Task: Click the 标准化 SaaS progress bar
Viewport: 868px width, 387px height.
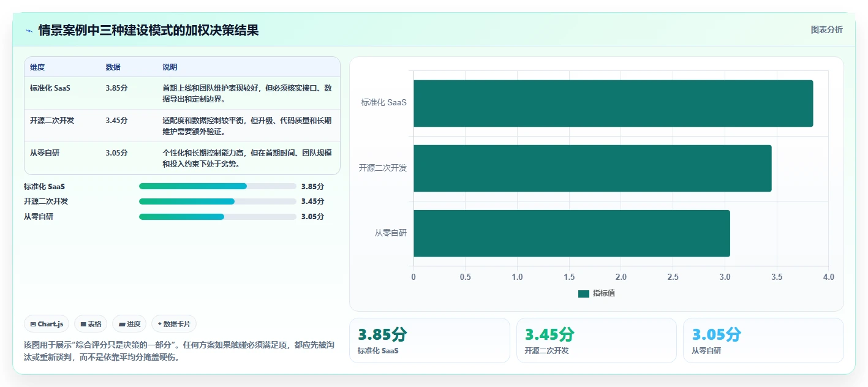Action: [x=217, y=186]
